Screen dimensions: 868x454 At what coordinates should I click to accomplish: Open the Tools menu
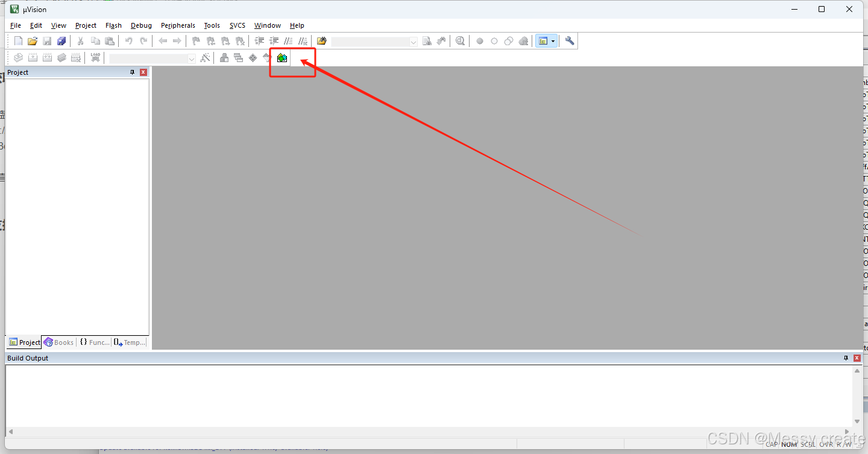(x=212, y=25)
